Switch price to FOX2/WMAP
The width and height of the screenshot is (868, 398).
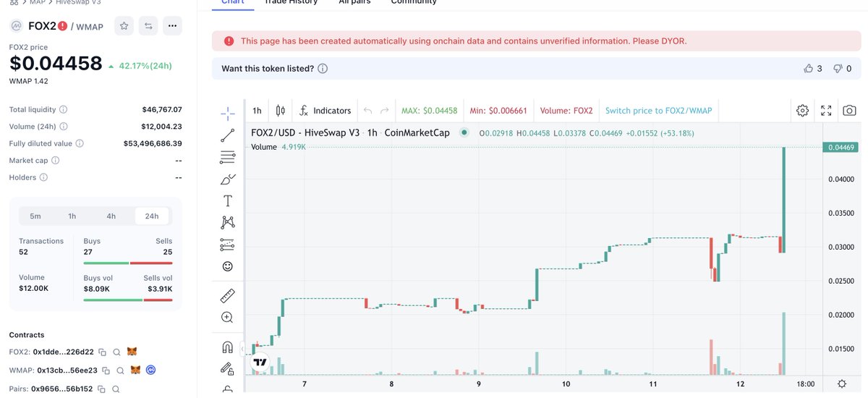(x=659, y=111)
